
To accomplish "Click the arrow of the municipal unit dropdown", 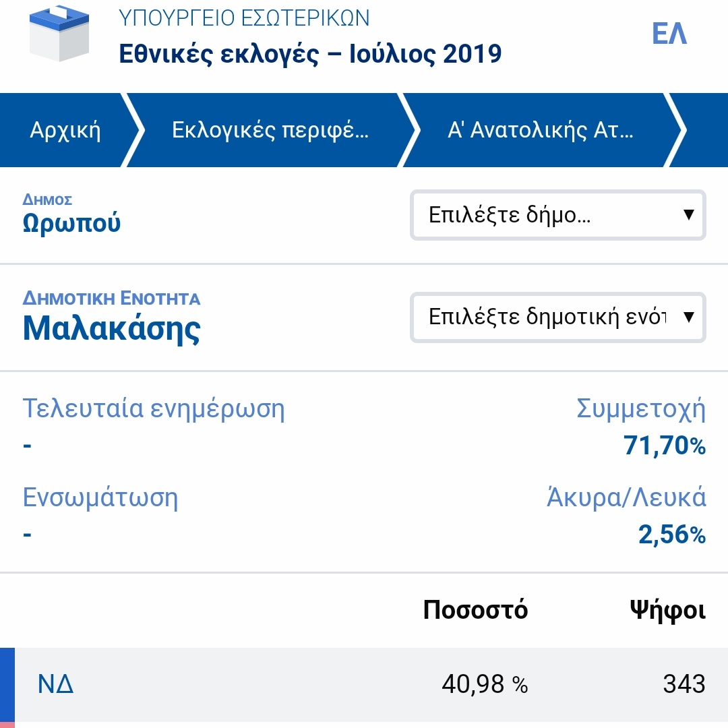I will tap(688, 317).
